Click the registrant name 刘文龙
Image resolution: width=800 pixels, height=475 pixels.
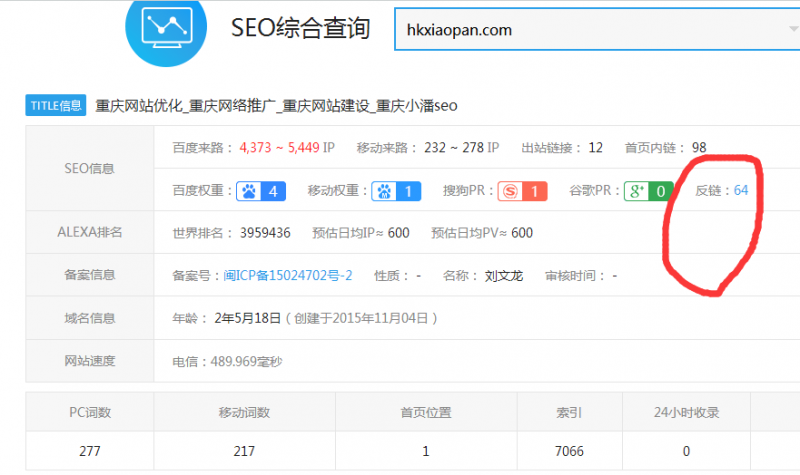(x=504, y=276)
